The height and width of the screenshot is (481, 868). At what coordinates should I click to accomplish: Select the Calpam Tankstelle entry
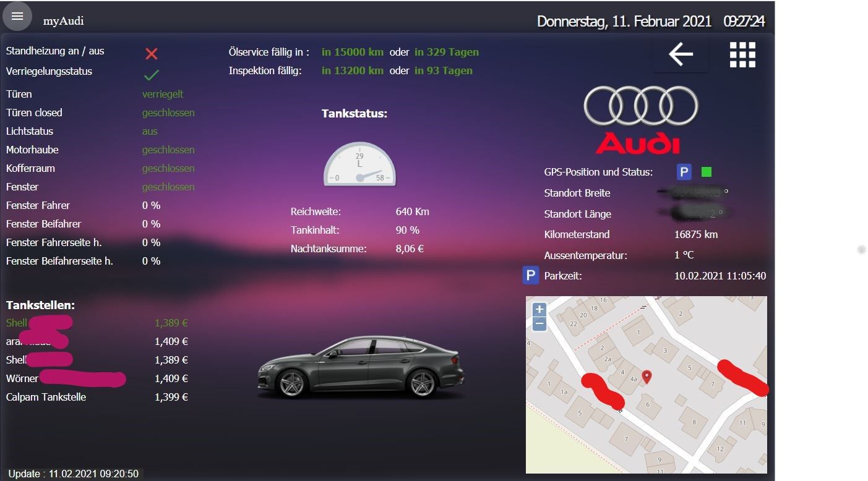click(x=46, y=397)
